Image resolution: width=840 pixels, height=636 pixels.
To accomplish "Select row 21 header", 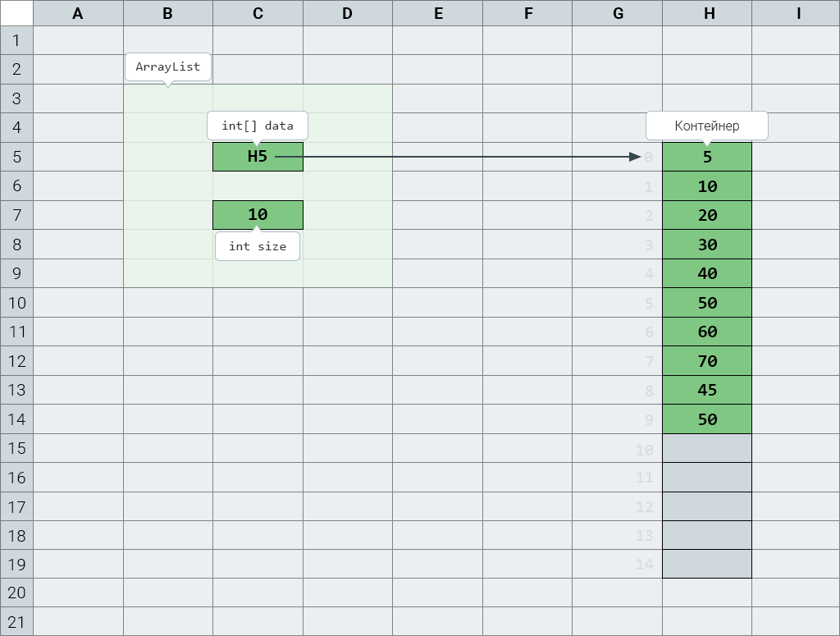I will click(x=16, y=621).
